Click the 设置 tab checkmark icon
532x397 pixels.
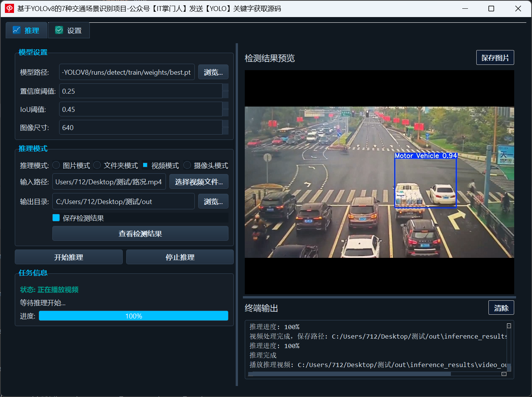(x=59, y=30)
